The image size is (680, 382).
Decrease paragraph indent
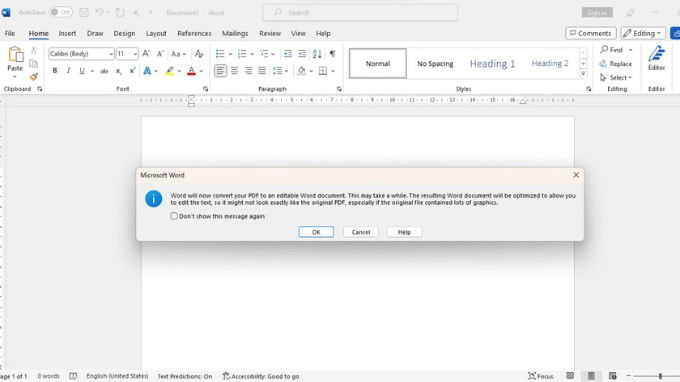(288, 54)
